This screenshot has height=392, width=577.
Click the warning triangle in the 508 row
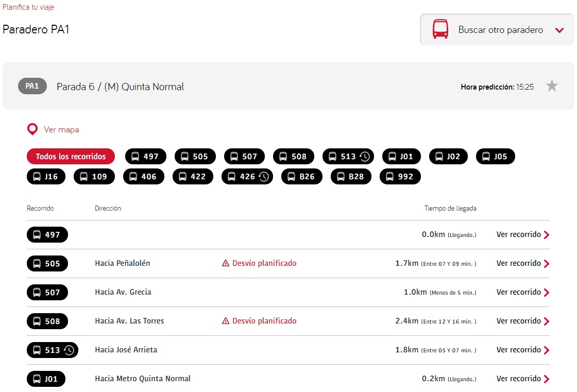coord(225,320)
